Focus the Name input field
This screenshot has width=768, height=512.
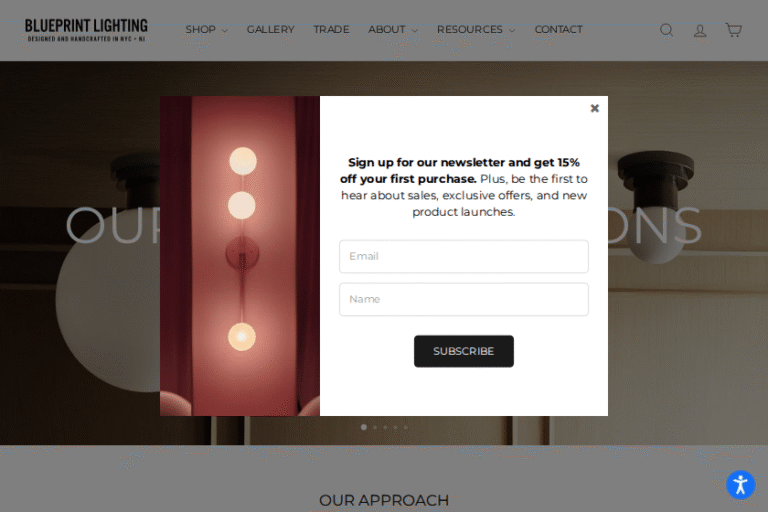(x=464, y=299)
